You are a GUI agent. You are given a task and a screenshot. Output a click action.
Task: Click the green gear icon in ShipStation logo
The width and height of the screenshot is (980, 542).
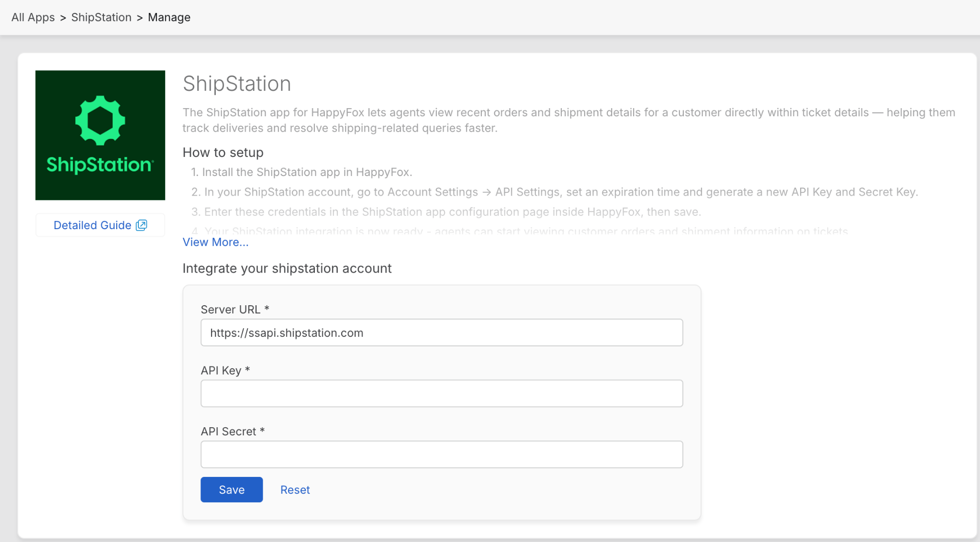[100, 121]
